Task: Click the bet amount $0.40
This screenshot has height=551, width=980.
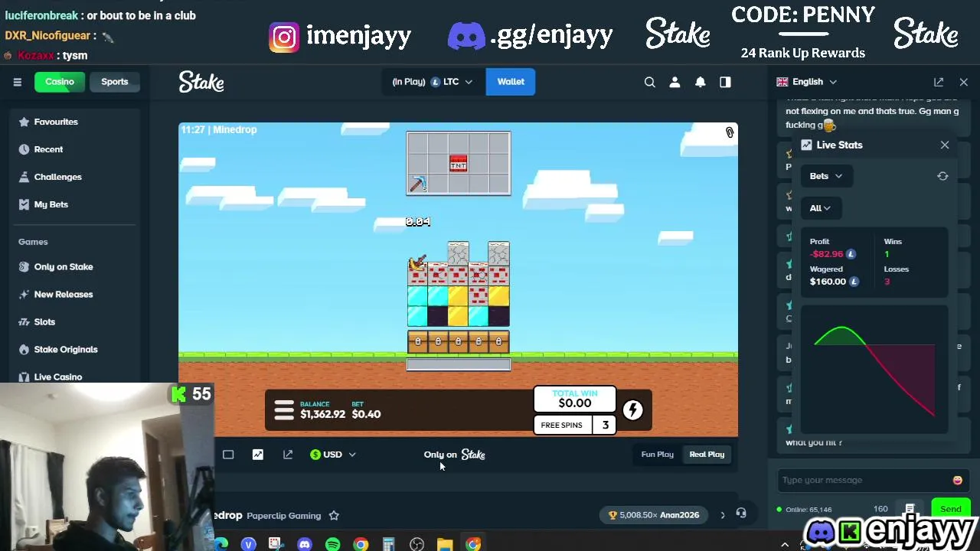Action: point(366,414)
